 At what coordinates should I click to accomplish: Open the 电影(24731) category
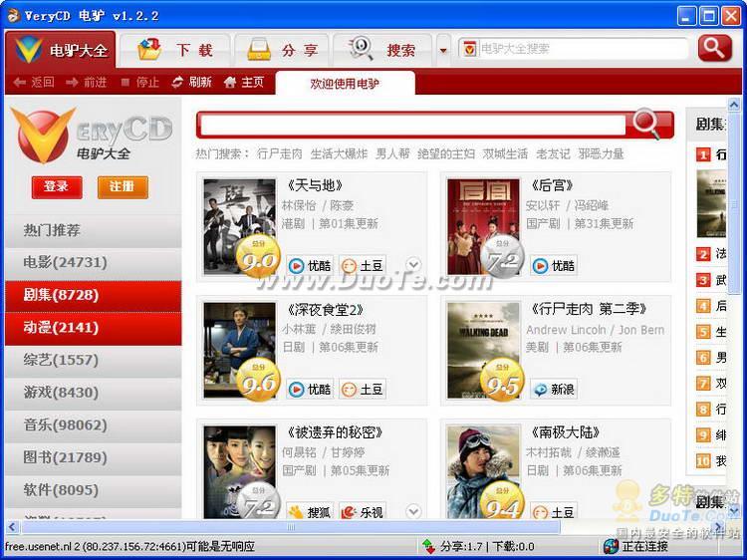click(x=94, y=263)
